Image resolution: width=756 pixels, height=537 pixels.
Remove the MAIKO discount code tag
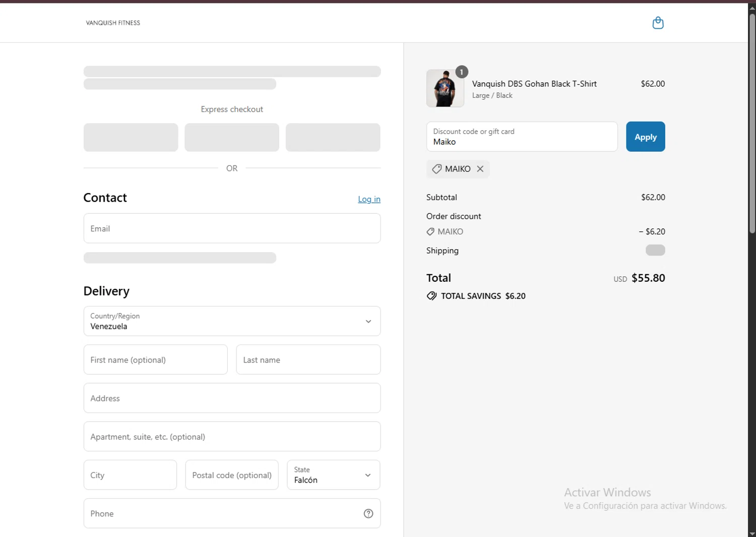pyautogui.click(x=480, y=169)
